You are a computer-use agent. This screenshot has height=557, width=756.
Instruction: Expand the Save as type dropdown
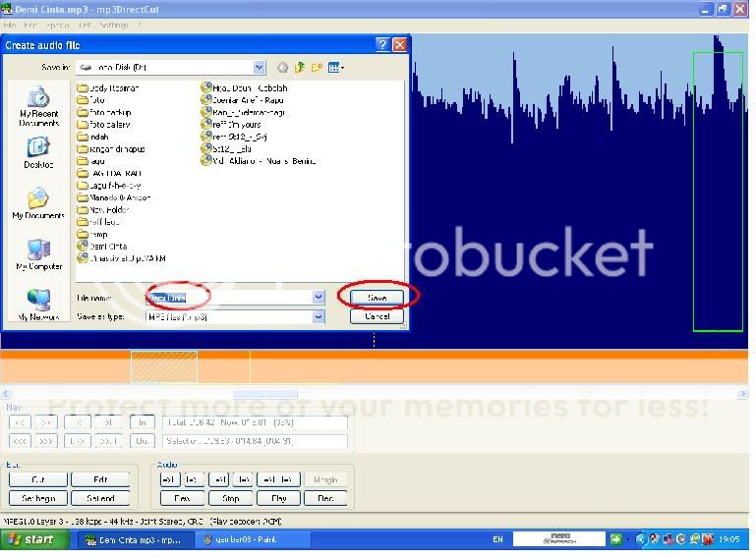[319, 317]
